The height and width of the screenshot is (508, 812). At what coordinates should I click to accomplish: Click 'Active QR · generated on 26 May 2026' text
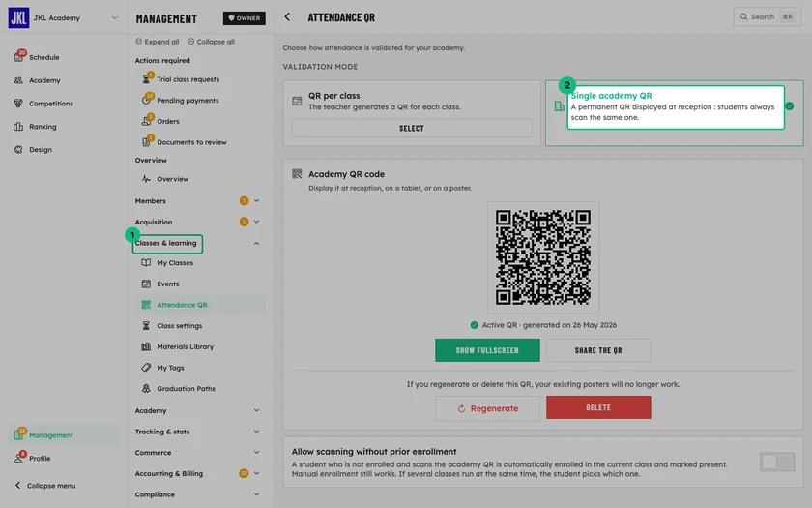coord(549,325)
